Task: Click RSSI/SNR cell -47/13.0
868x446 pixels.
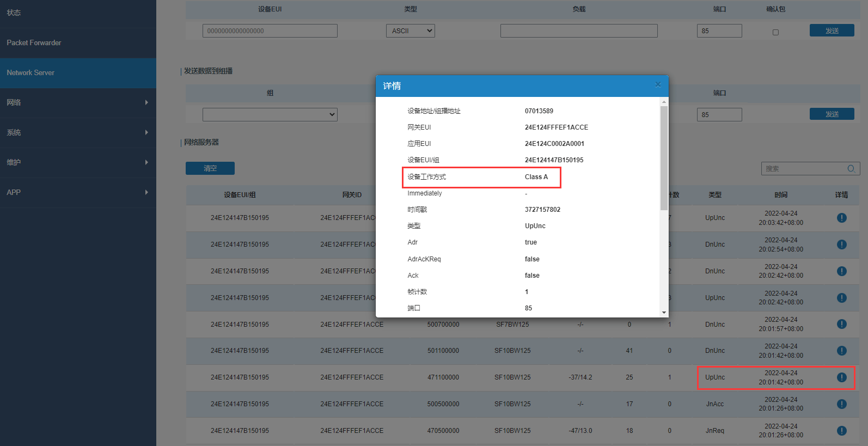Action: click(x=580, y=431)
